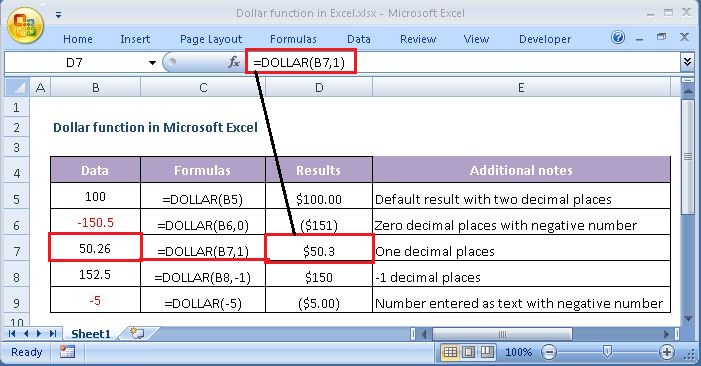Select column D header
Image resolution: width=701 pixels, height=366 pixels.
(x=319, y=88)
